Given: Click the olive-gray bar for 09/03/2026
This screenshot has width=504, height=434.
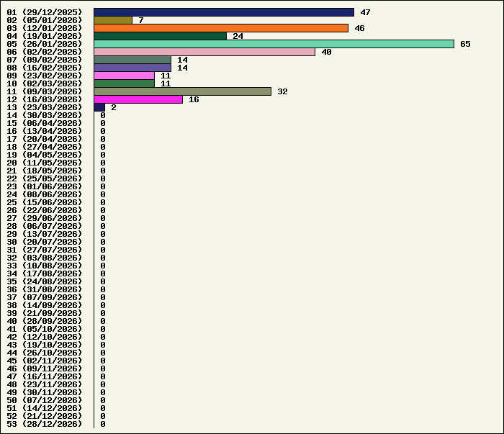Looking at the screenshot, I should coord(182,91).
